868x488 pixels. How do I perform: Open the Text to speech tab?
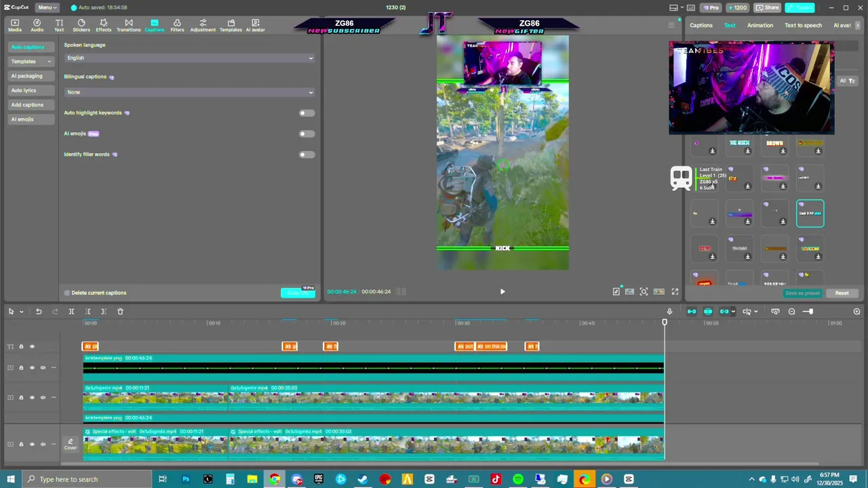pos(803,25)
